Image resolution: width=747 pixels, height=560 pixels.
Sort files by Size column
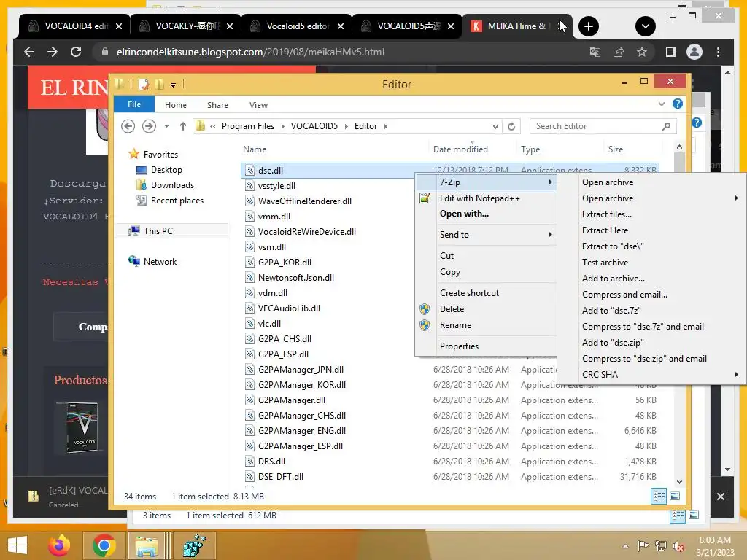point(616,149)
